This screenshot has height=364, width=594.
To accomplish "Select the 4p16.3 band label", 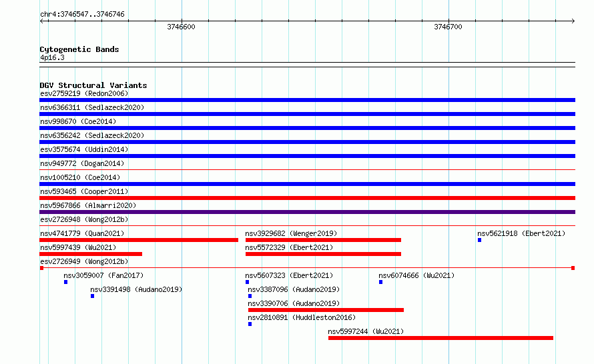I will coord(52,57).
